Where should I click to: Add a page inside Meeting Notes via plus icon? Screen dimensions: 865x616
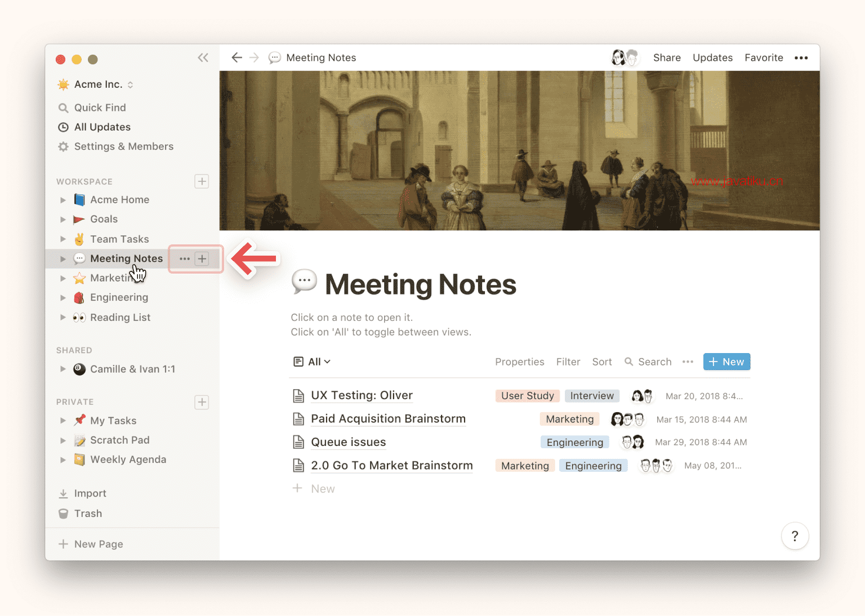[x=202, y=258]
